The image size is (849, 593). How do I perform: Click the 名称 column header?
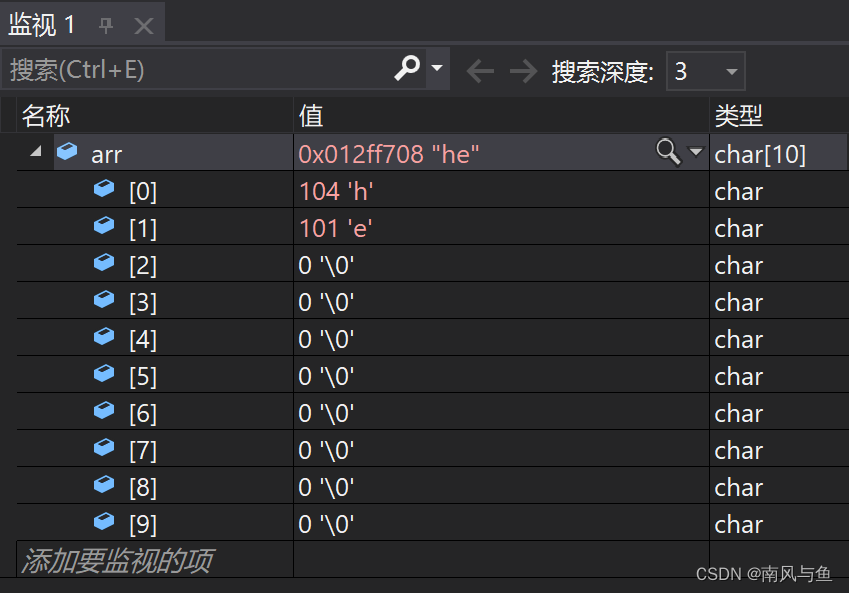(155, 115)
